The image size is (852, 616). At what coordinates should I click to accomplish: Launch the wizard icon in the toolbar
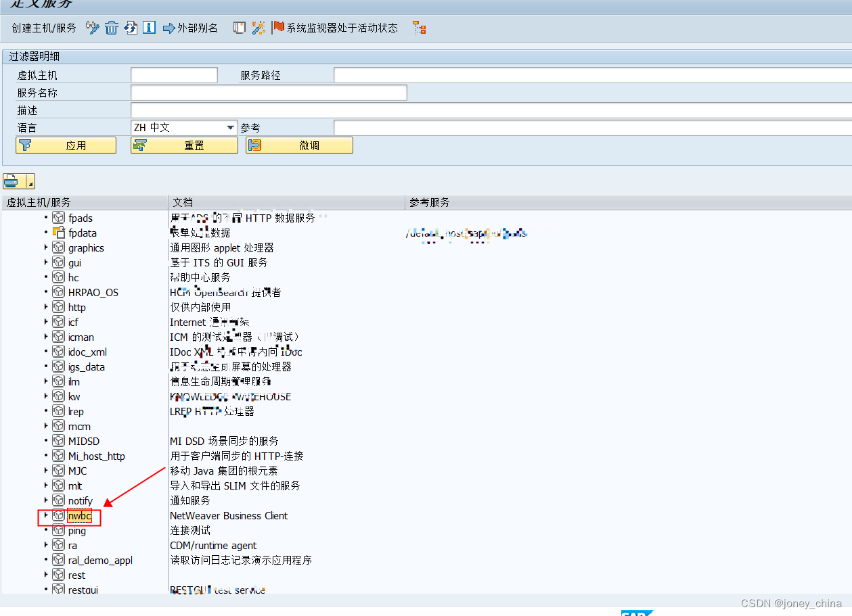[258, 28]
